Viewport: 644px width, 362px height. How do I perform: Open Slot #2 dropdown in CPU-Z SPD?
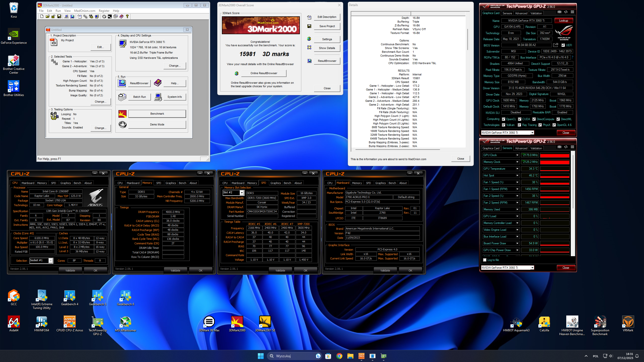point(242,193)
